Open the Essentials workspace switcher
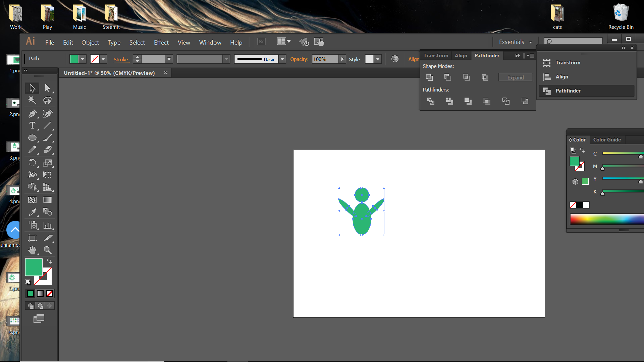 515,42
